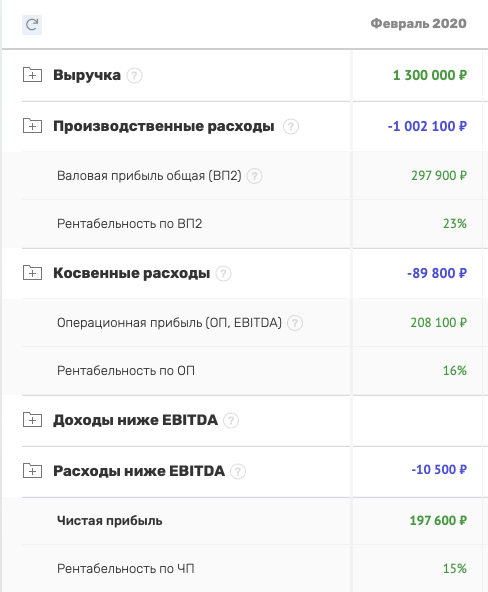488x592 pixels.
Task: Open the help tooltip next to Выручка
Action: tap(134, 76)
